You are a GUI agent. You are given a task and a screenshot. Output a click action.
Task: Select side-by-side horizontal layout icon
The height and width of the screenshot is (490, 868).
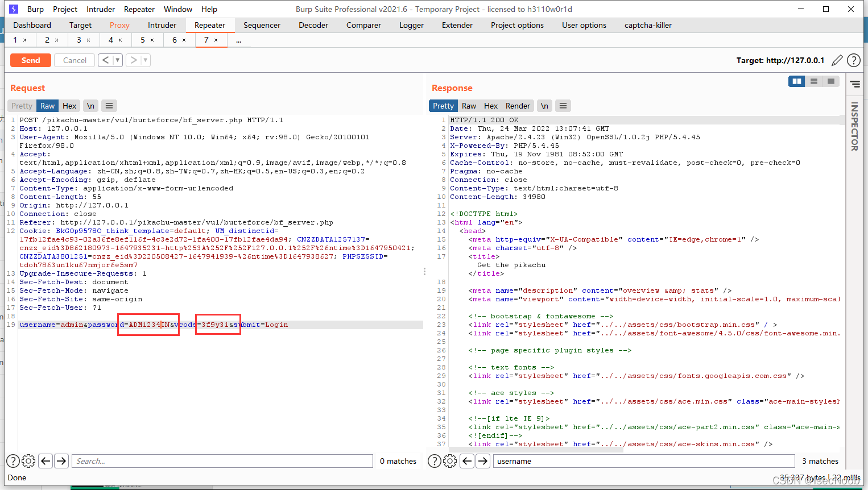pyautogui.click(x=797, y=81)
